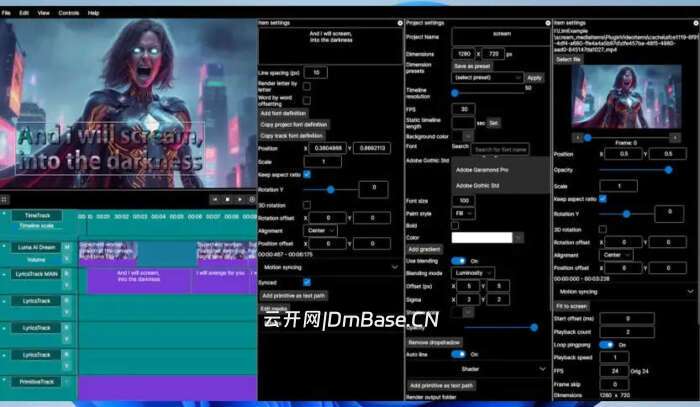The image size is (700, 407).
Task: Adjust the video Item settings Opacity slider
Action: (x=635, y=170)
